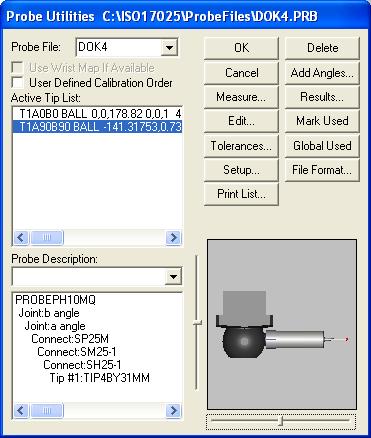Click the Active Tip List right scroll arrow
This screenshot has width=371, height=438.
point(173,238)
